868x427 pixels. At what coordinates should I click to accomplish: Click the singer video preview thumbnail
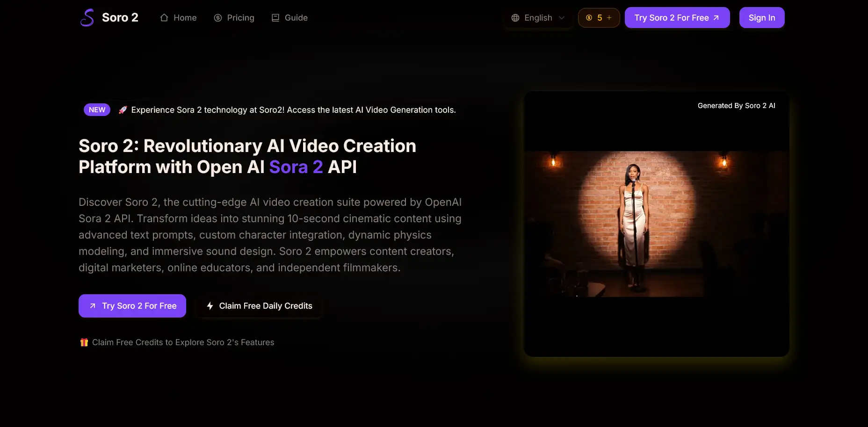[656, 224]
